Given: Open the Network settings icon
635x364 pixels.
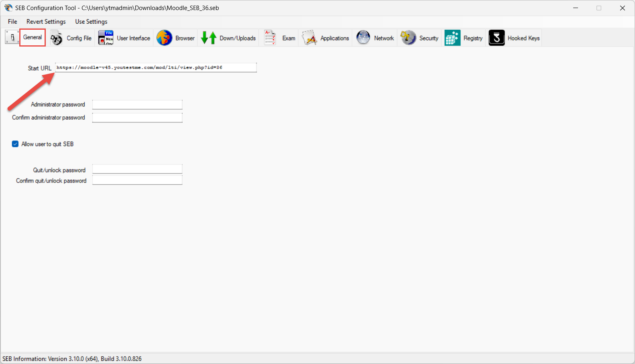Looking at the screenshot, I should coord(363,38).
